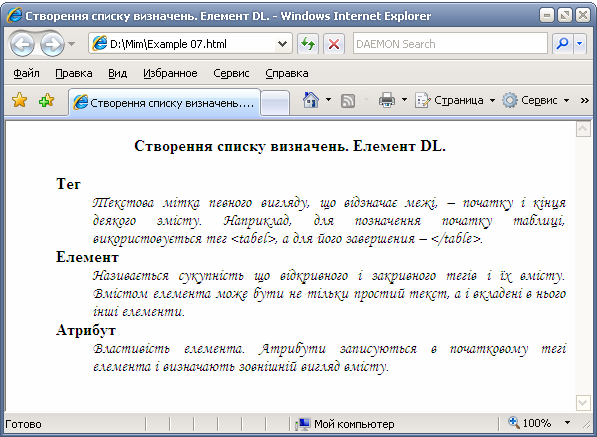Go forward with the Forward arrow button
This screenshot has width=597, height=437.
(x=52, y=44)
